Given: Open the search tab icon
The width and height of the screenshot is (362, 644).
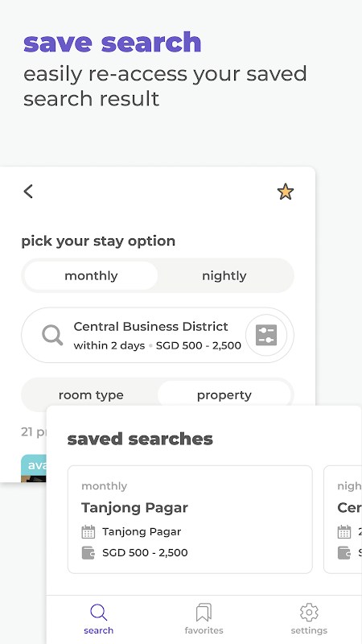Looking at the screenshot, I should [x=98, y=613].
